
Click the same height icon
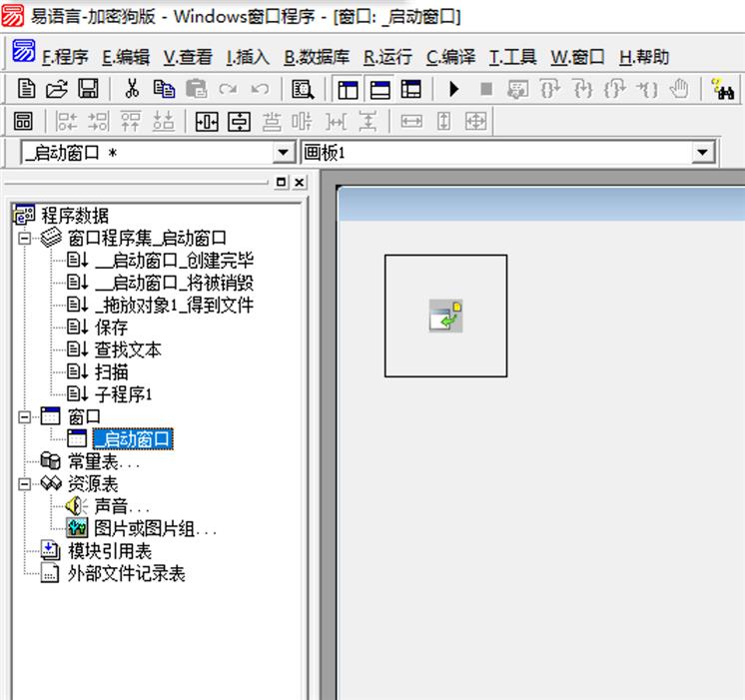click(x=443, y=122)
